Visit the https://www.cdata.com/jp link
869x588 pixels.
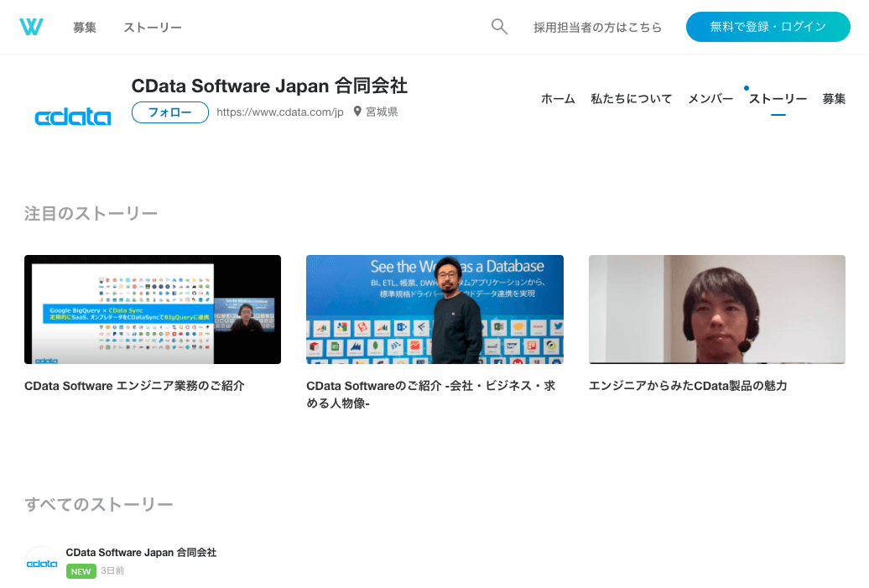tap(280, 112)
